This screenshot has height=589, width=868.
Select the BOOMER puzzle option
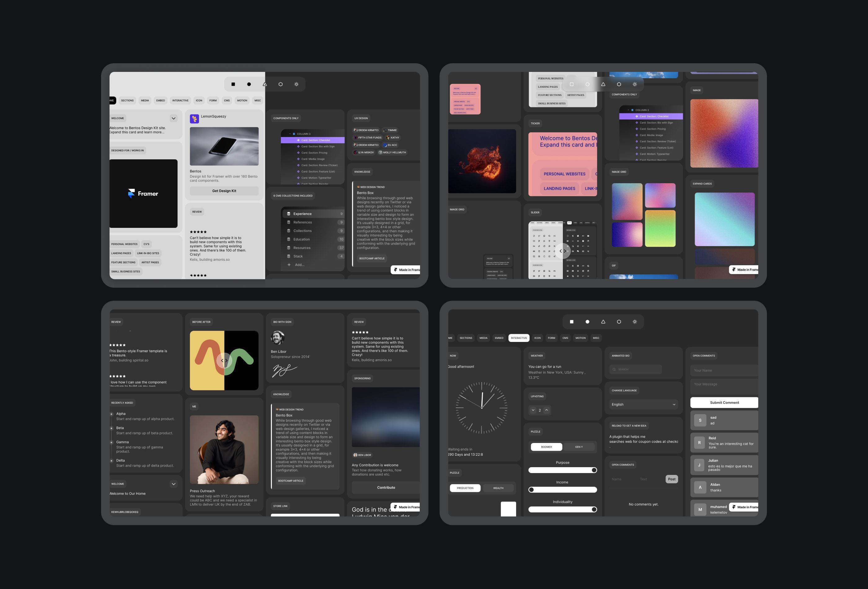tap(547, 447)
